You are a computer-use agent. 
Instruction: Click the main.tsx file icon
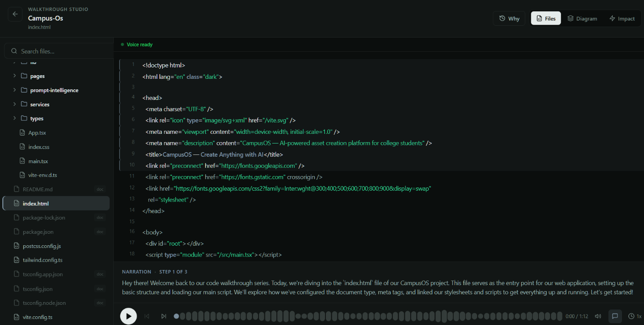(22, 161)
